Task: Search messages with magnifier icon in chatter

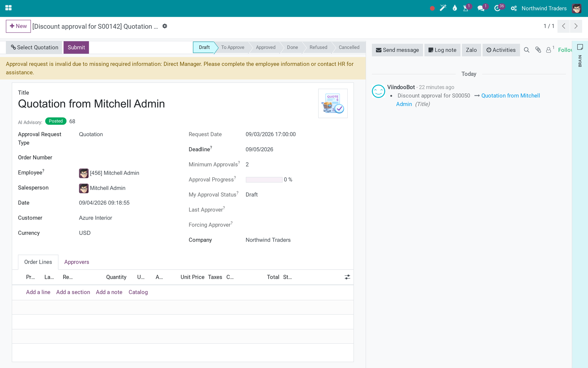Action: (x=526, y=50)
